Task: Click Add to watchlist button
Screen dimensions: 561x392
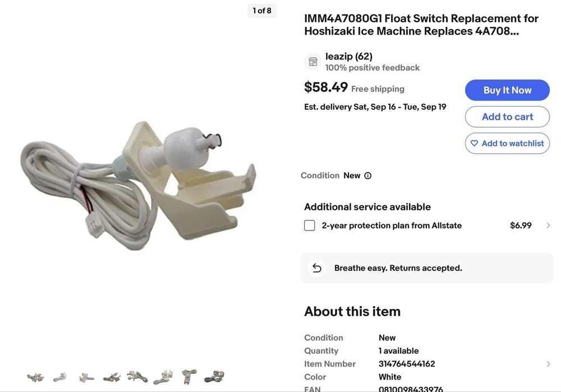Action: point(507,144)
